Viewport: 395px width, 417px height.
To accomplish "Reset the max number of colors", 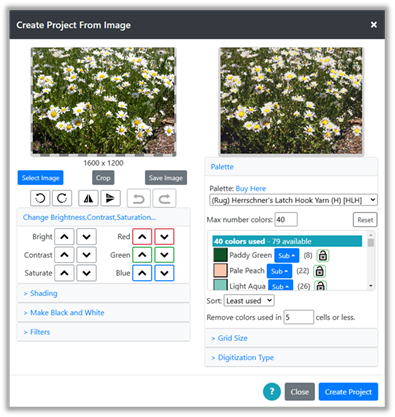I will pos(365,220).
